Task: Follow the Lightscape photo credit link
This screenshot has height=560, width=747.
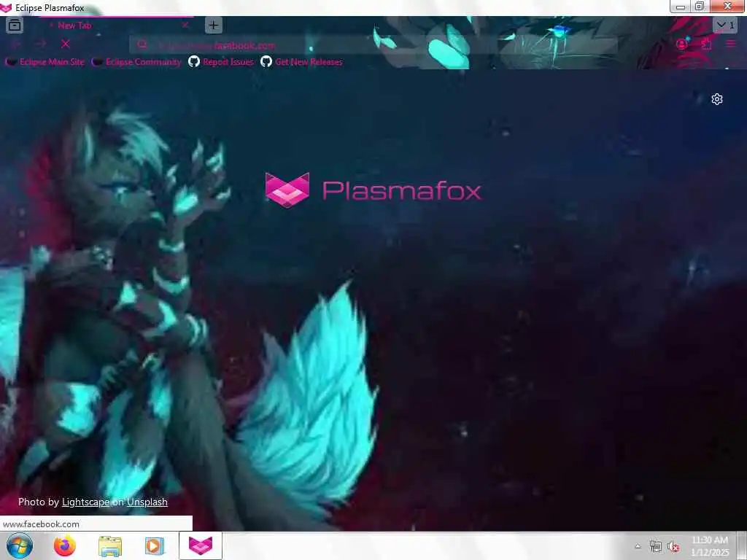Action: pos(86,502)
